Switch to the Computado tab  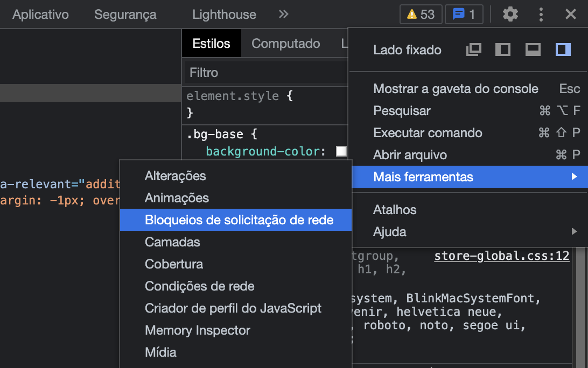(286, 44)
